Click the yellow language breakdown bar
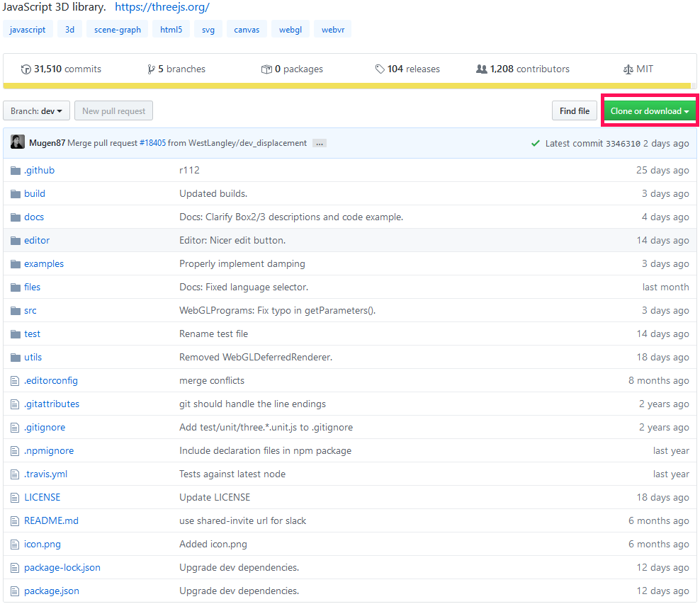The width and height of the screenshot is (700, 604). [x=347, y=86]
